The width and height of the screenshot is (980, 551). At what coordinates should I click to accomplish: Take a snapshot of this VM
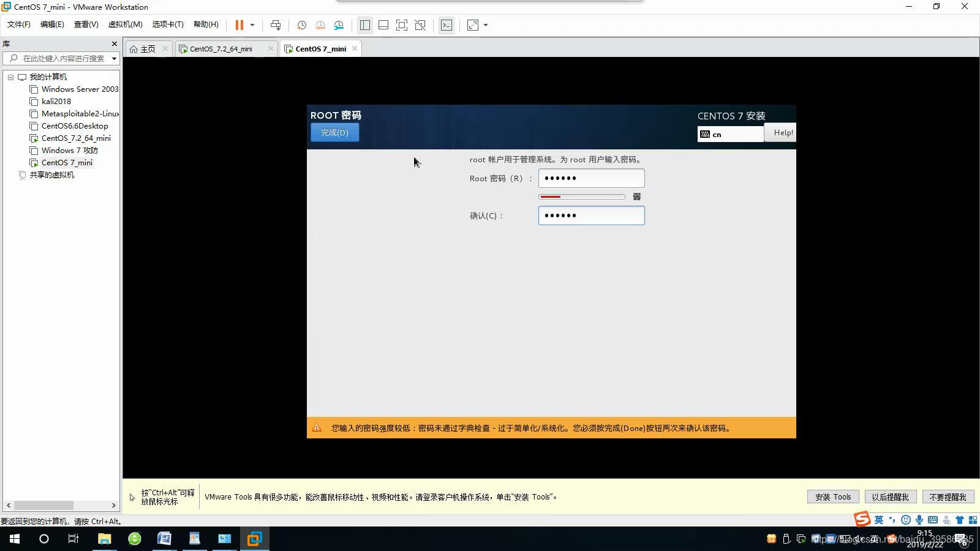click(x=301, y=25)
